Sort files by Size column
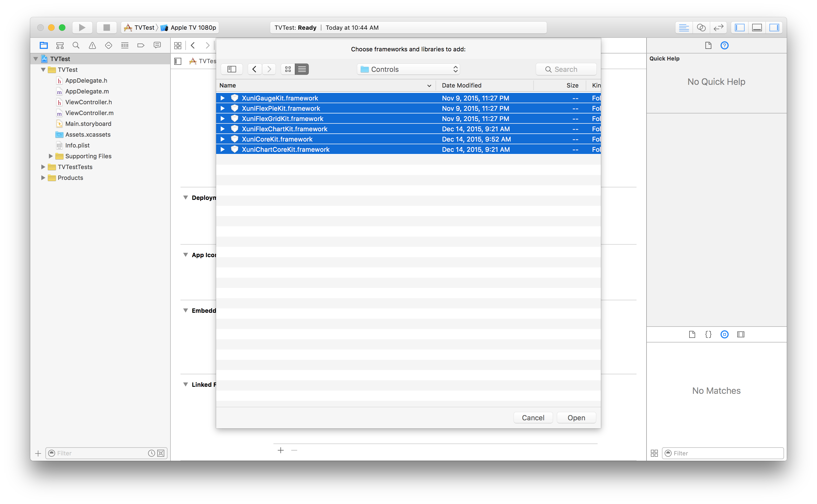This screenshot has width=817, height=504. point(560,85)
